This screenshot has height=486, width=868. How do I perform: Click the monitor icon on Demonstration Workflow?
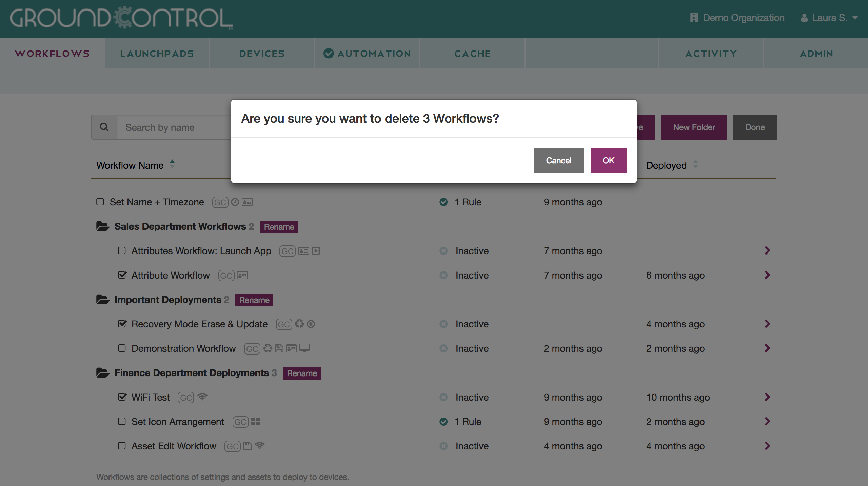(304, 348)
